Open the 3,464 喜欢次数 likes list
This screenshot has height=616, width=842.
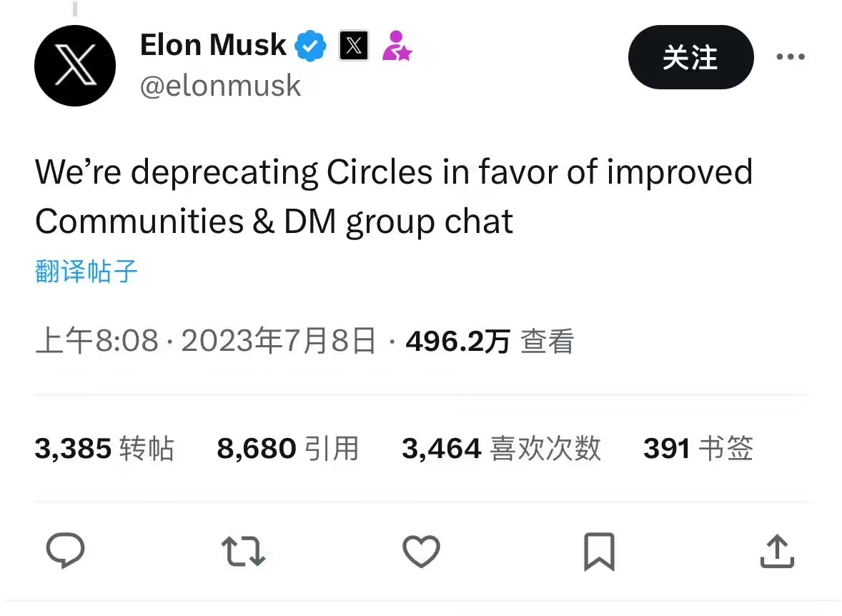pos(501,449)
